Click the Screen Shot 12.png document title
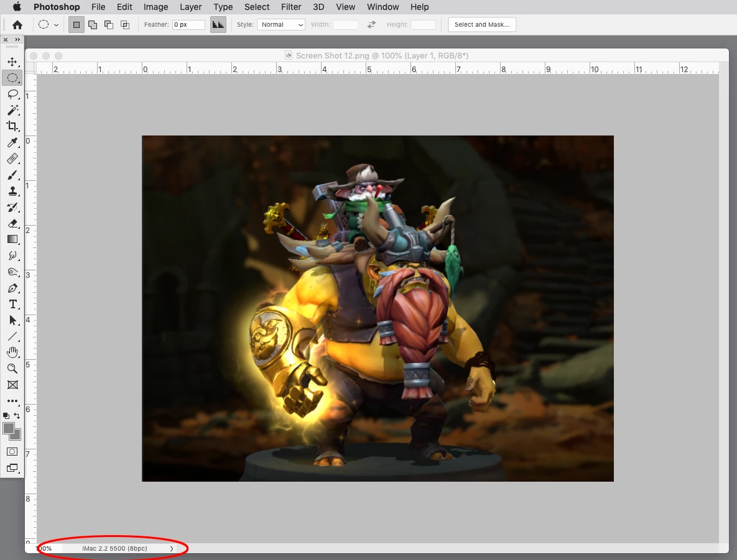The width and height of the screenshot is (737, 560). 382,55
